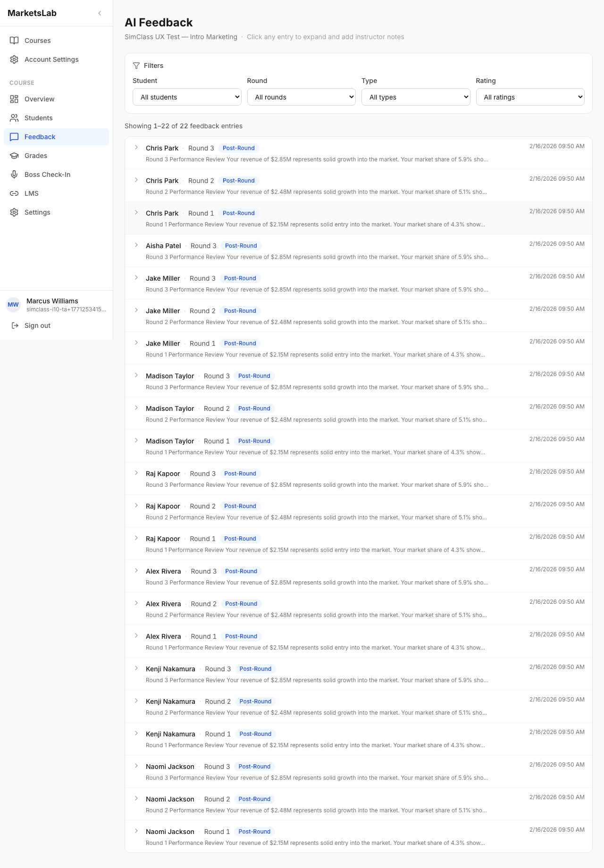Expand Aisha Patel Round 3 entry chevron

point(136,245)
